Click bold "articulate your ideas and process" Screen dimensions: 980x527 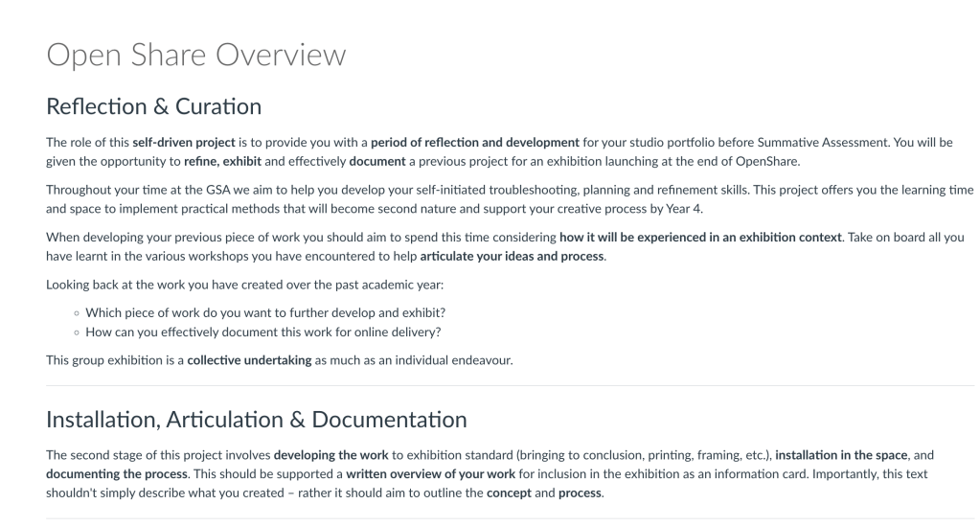[513, 257]
